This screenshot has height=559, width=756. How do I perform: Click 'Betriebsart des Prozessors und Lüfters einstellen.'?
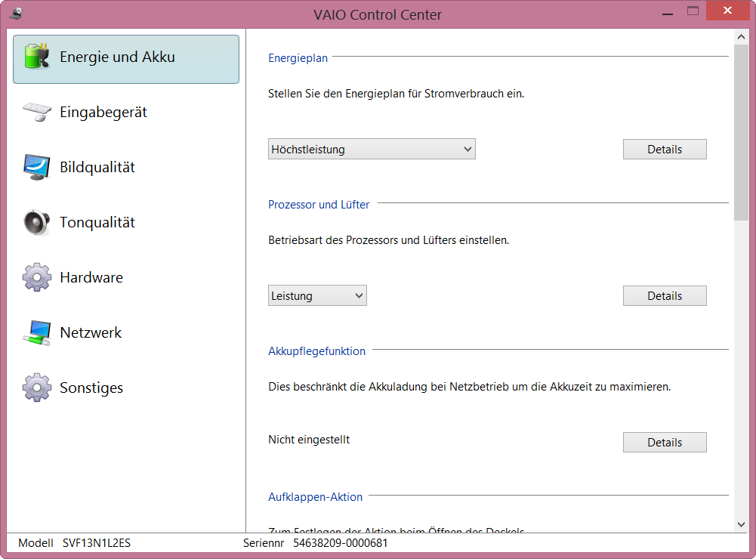click(389, 240)
